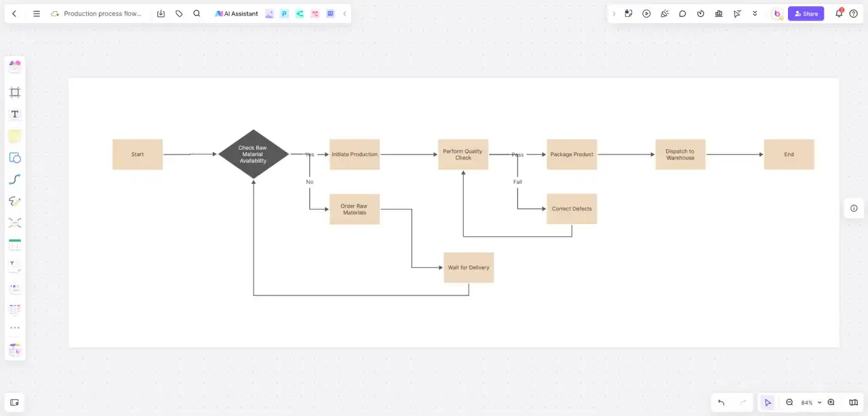This screenshot has height=416, width=868.
Task: Select the Frame tool
Action: point(15,92)
